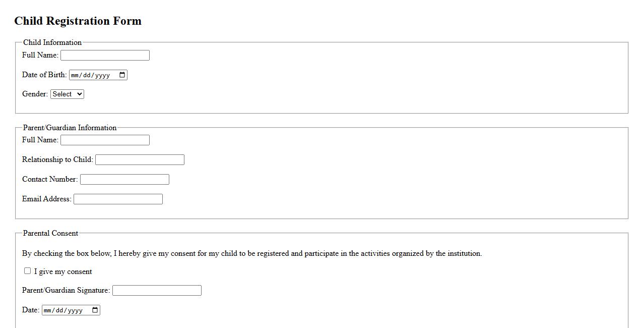Click the "Parent/Guardian Information" section legend

70,128
